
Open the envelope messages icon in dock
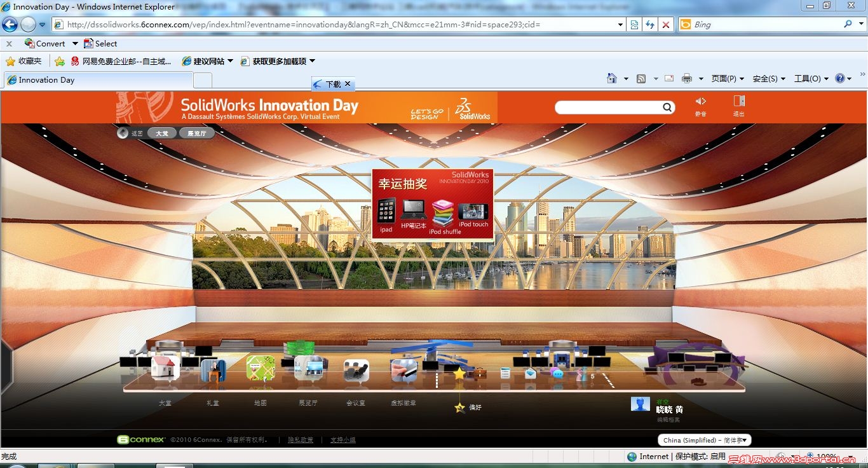pyautogui.click(x=531, y=374)
